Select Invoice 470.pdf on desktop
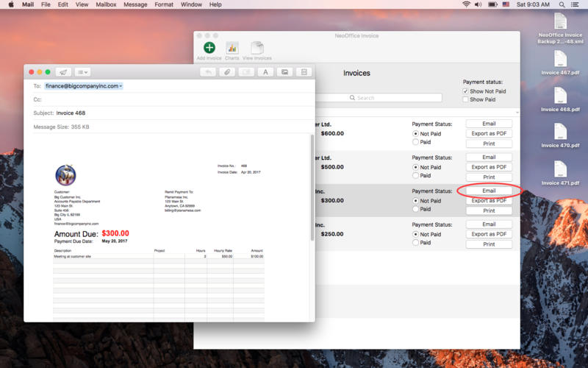The width and height of the screenshot is (588, 368). [560, 135]
